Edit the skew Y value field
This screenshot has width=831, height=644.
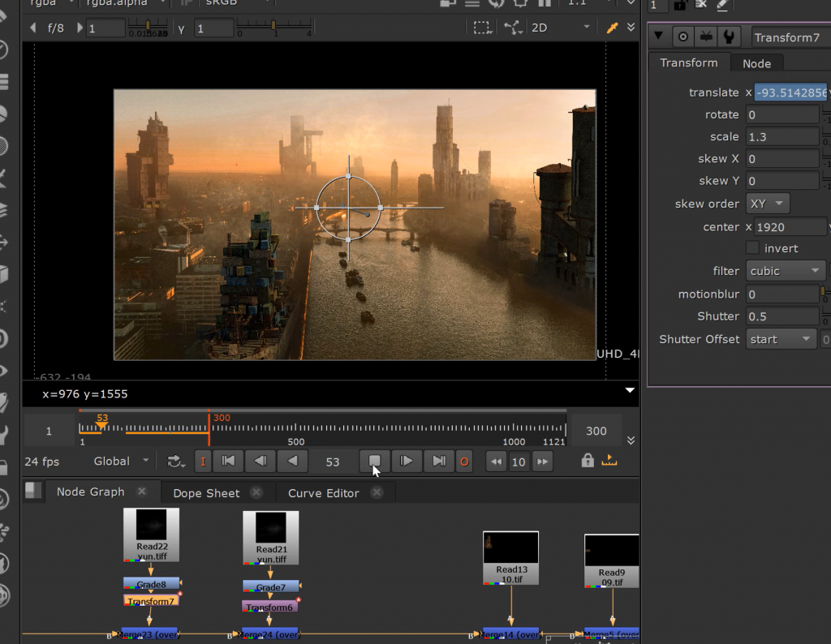pyautogui.click(x=782, y=181)
